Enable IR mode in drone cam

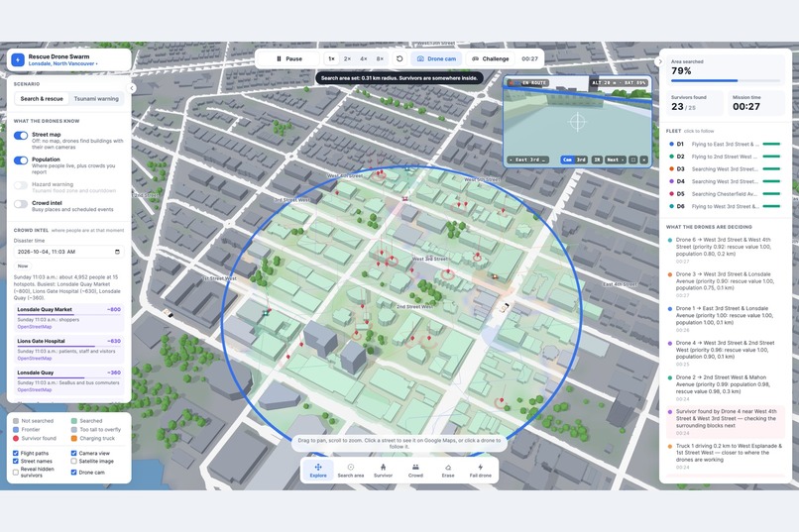click(597, 160)
